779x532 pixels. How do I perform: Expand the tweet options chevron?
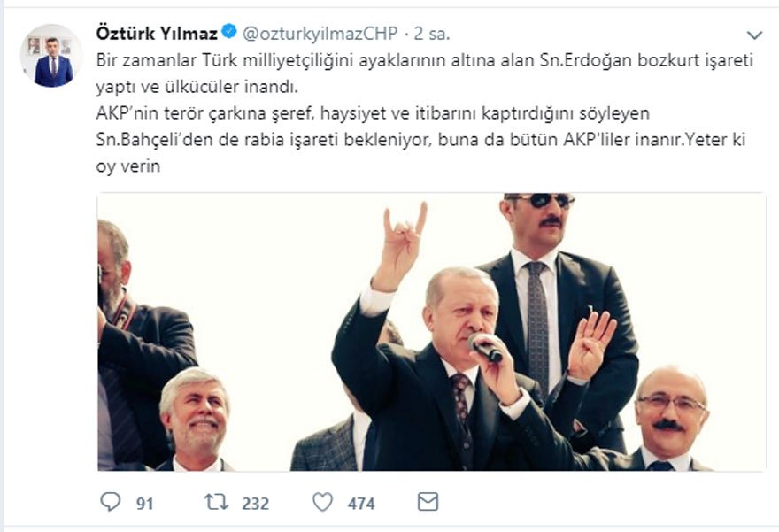pyautogui.click(x=754, y=35)
